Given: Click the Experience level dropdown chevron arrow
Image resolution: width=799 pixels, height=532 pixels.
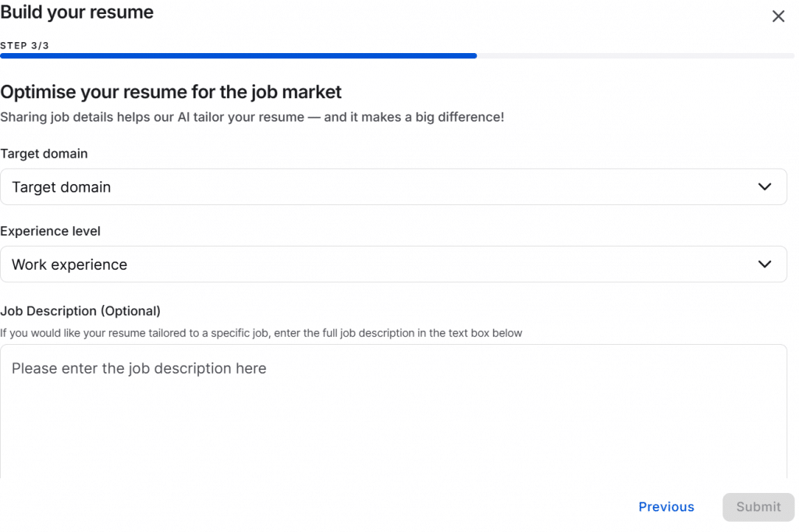Looking at the screenshot, I should pos(765,264).
